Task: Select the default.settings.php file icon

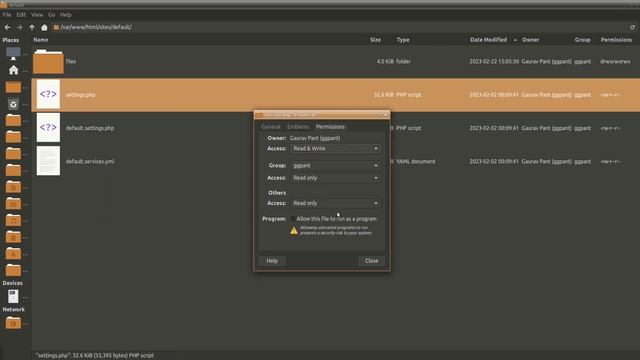Action: tap(48, 128)
